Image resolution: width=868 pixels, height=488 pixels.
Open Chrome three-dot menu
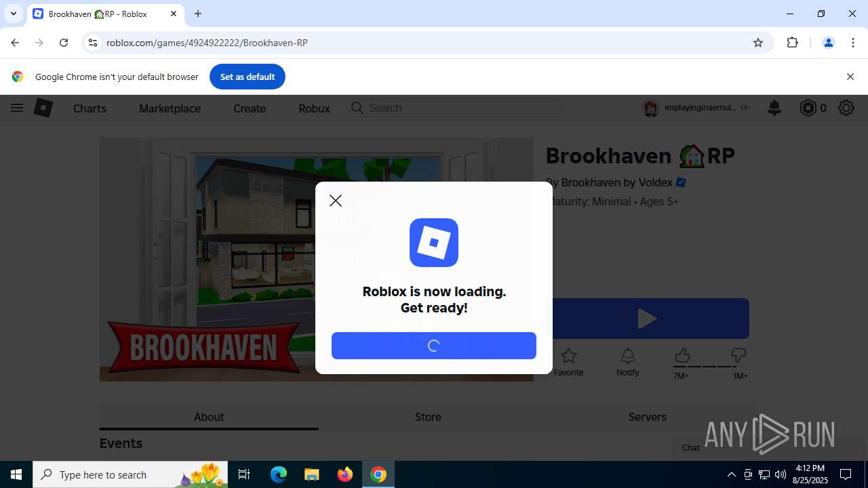coord(853,43)
